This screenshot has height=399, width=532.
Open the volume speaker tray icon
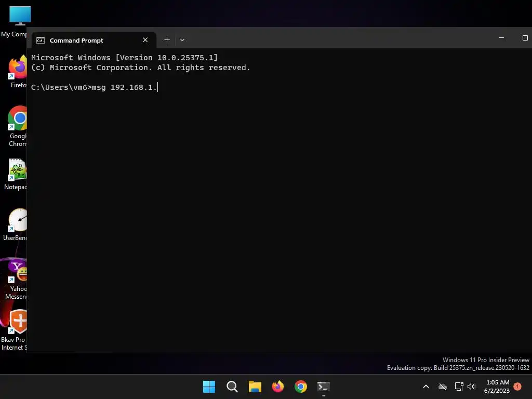[x=471, y=387]
